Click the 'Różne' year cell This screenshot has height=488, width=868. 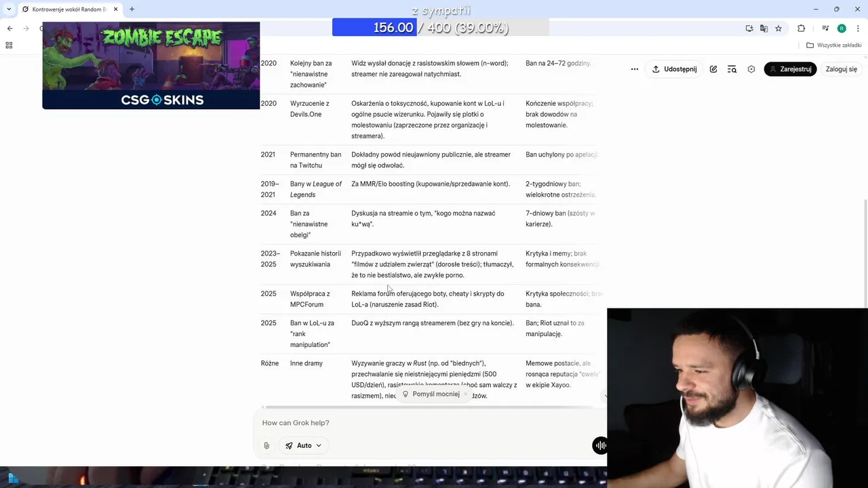pos(270,363)
